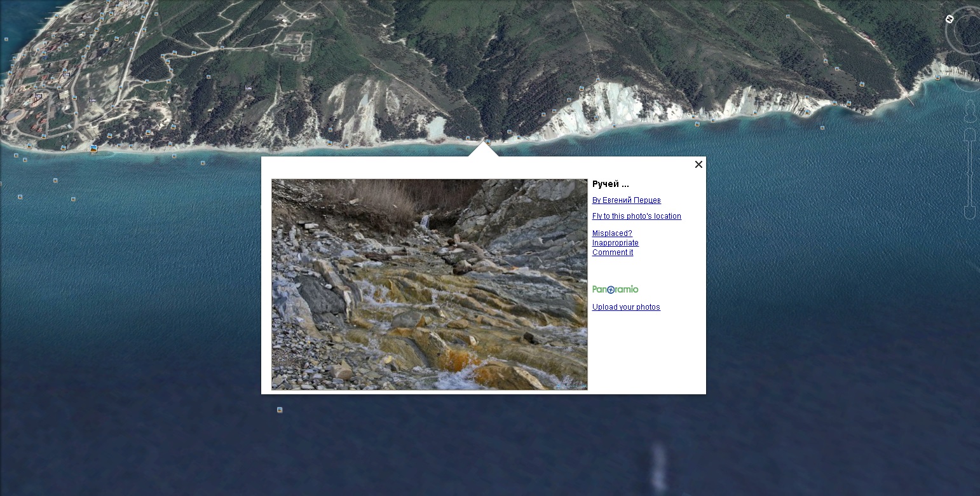Click 'Fly to this photo's location'
The height and width of the screenshot is (496, 980).
636,216
